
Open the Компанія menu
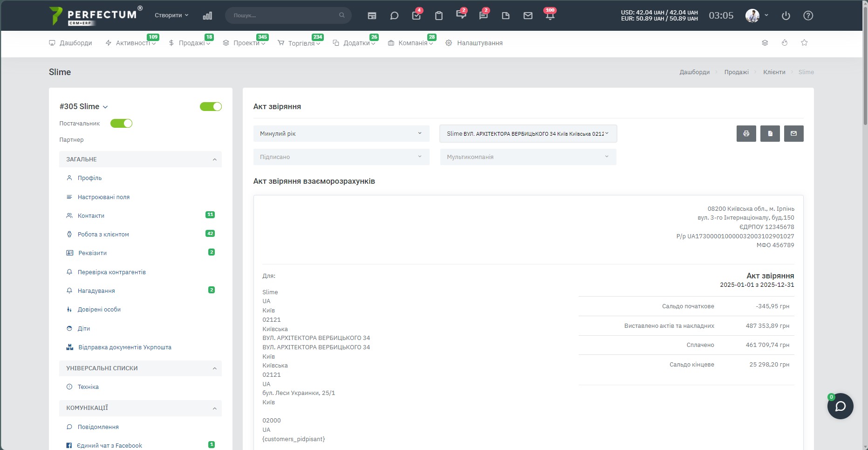pyautogui.click(x=410, y=43)
